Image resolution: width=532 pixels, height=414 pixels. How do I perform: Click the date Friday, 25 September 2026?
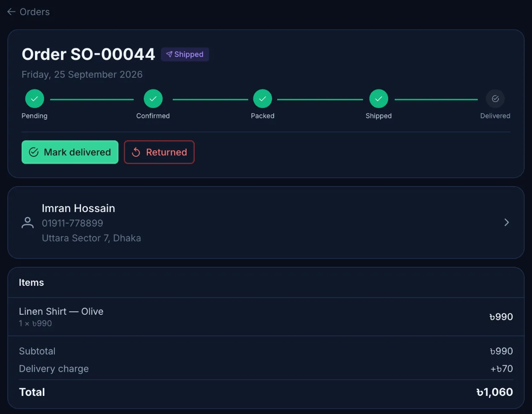(82, 74)
